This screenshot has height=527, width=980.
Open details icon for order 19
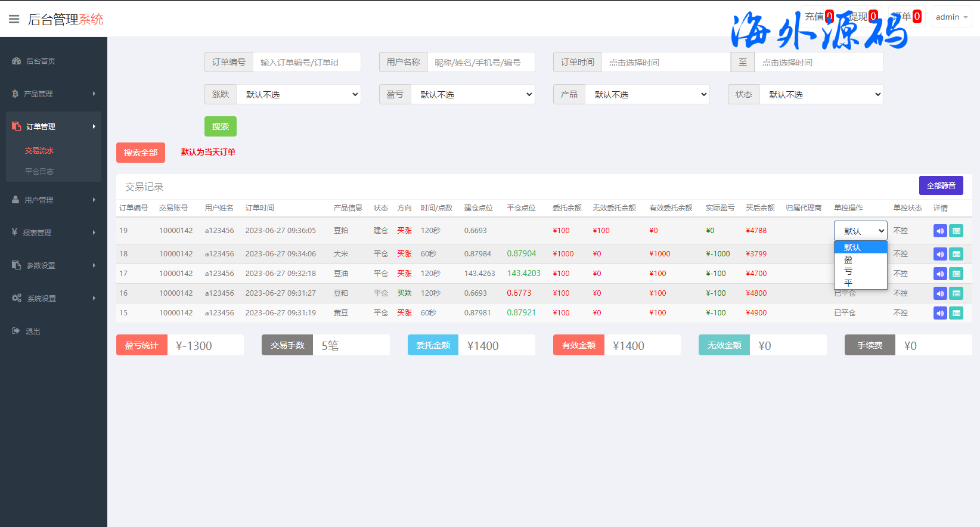click(x=956, y=231)
